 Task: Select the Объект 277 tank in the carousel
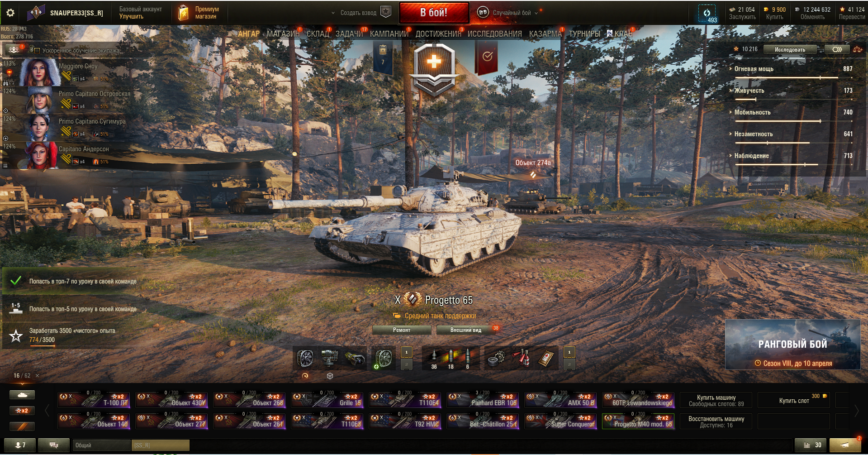[x=172, y=421]
